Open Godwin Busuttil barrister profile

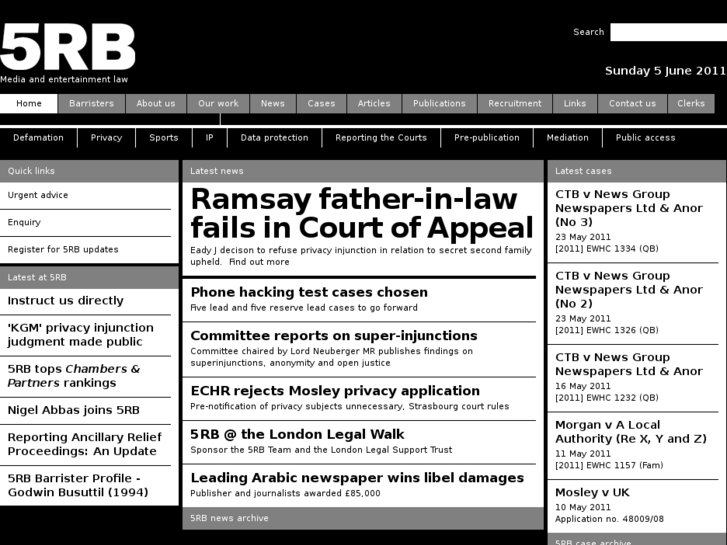click(78, 485)
